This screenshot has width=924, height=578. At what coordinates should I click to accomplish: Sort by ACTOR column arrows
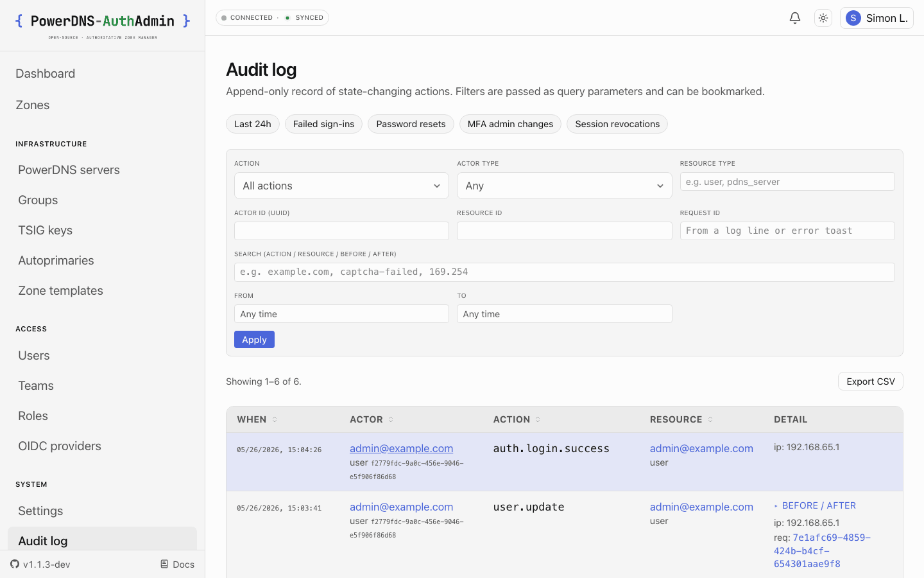pyautogui.click(x=391, y=419)
